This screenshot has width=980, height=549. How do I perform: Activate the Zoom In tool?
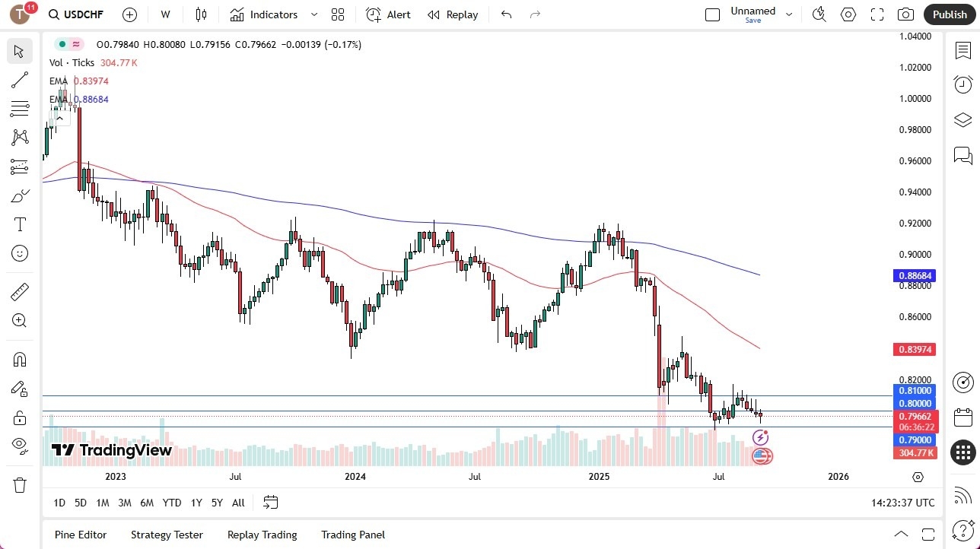click(x=19, y=320)
